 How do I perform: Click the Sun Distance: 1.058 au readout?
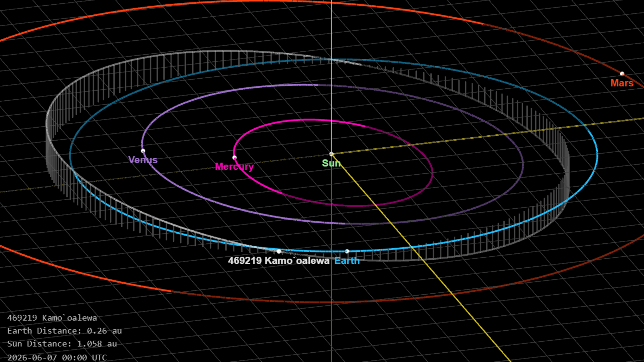pyautogui.click(x=62, y=344)
